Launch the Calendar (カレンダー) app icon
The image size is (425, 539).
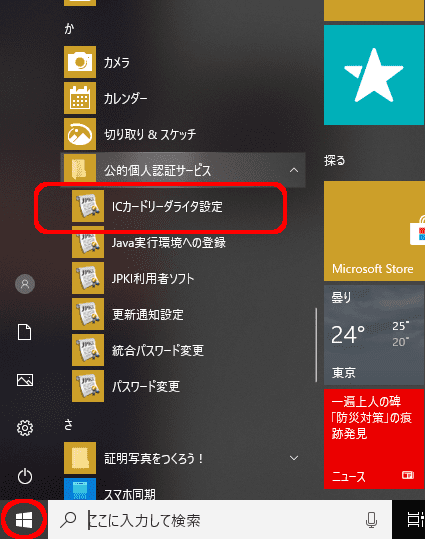[80, 98]
